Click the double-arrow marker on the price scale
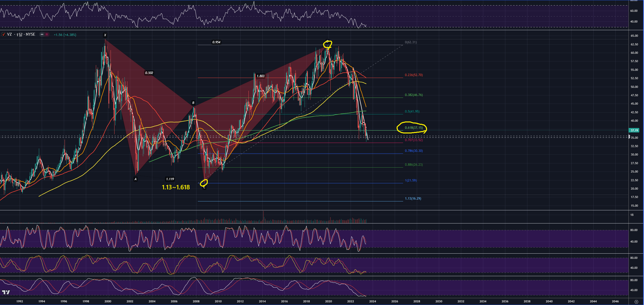Viewport: 644px width, 305px height. tap(629, 136)
